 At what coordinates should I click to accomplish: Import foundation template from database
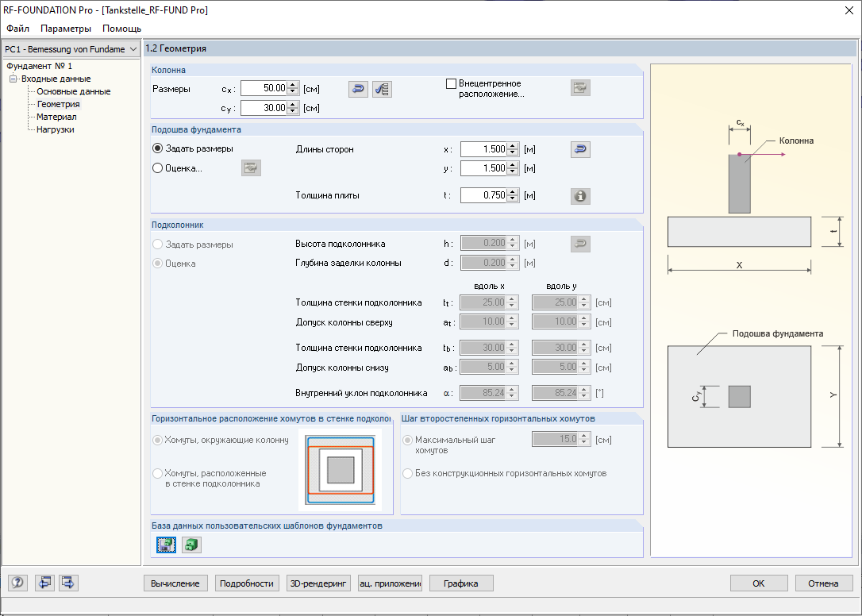click(190, 545)
